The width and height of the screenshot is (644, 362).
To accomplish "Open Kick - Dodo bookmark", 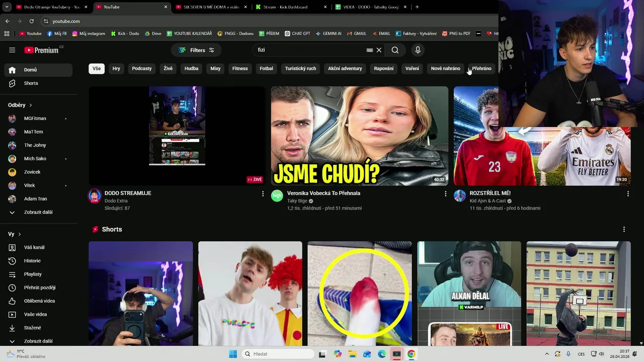I will (x=125, y=34).
